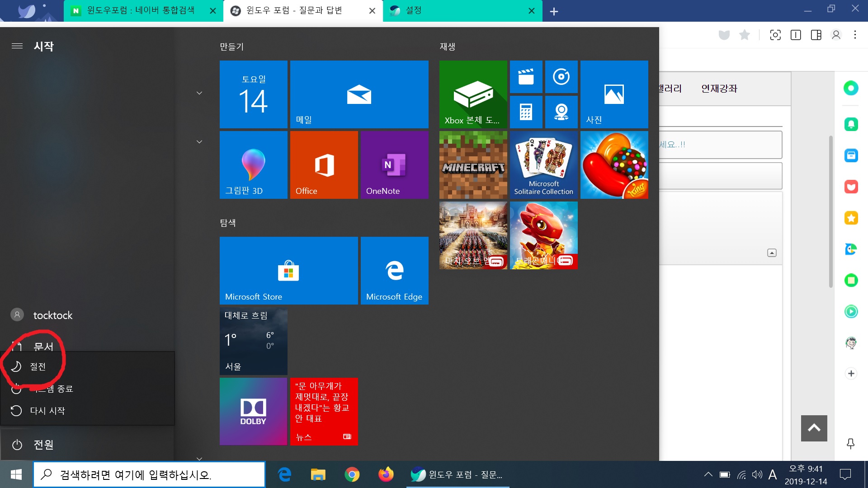Add a sidebar item with plus icon
The width and height of the screenshot is (868, 488).
click(851, 373)
